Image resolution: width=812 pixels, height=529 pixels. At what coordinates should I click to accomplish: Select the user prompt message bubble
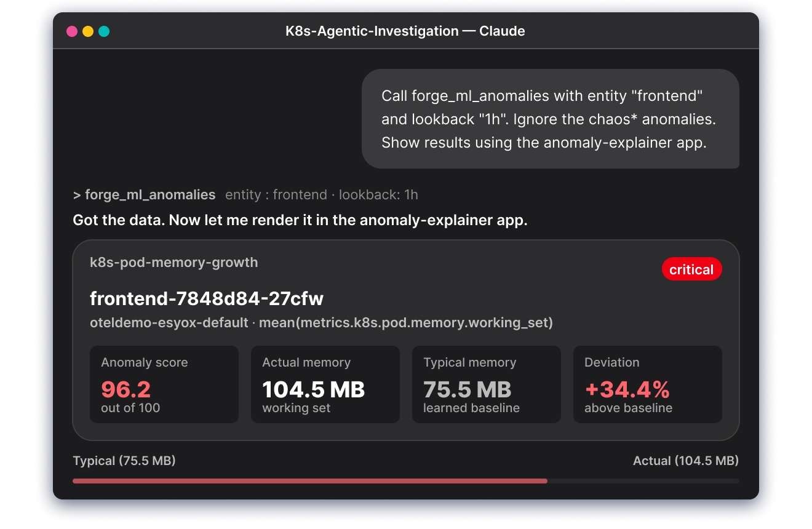coord(550,119)
